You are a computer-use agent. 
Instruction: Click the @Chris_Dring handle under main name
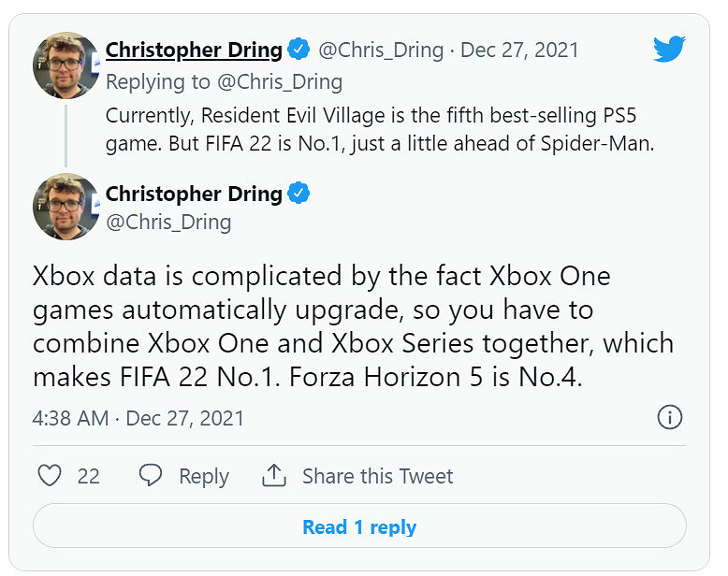pos(167,222)
